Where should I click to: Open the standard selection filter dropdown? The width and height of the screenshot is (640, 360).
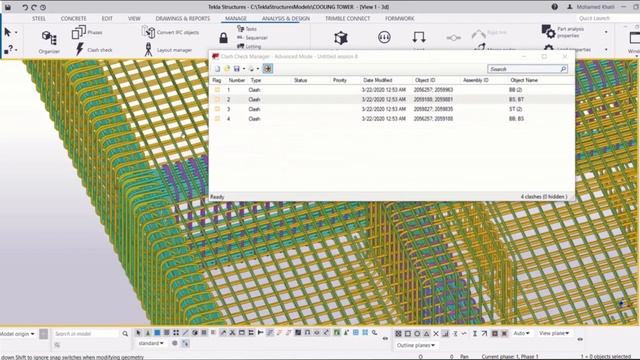pyautogui.click(x=151, y=343)
